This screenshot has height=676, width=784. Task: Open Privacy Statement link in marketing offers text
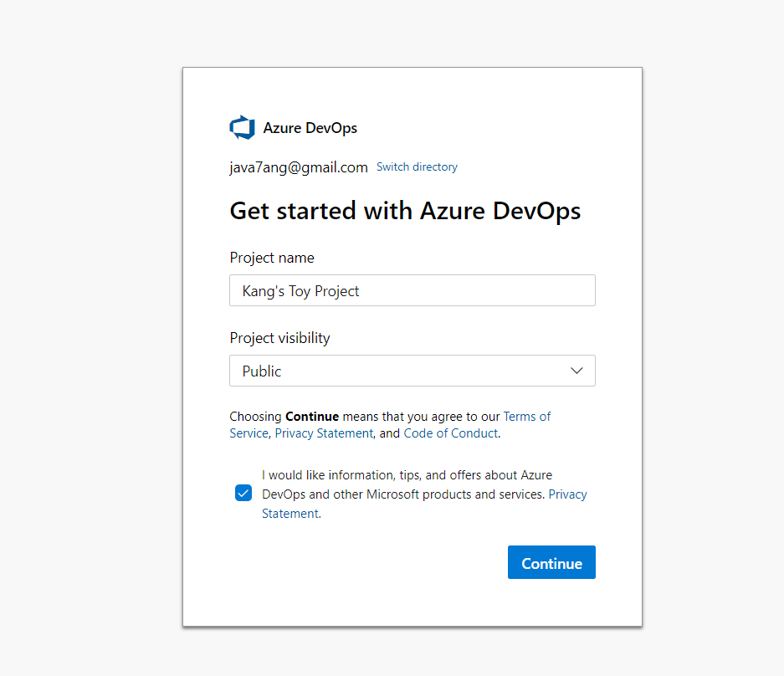567,494
